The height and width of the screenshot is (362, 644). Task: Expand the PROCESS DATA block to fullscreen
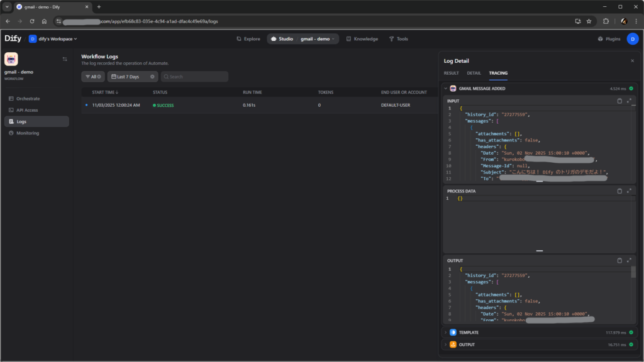[629, 191]
